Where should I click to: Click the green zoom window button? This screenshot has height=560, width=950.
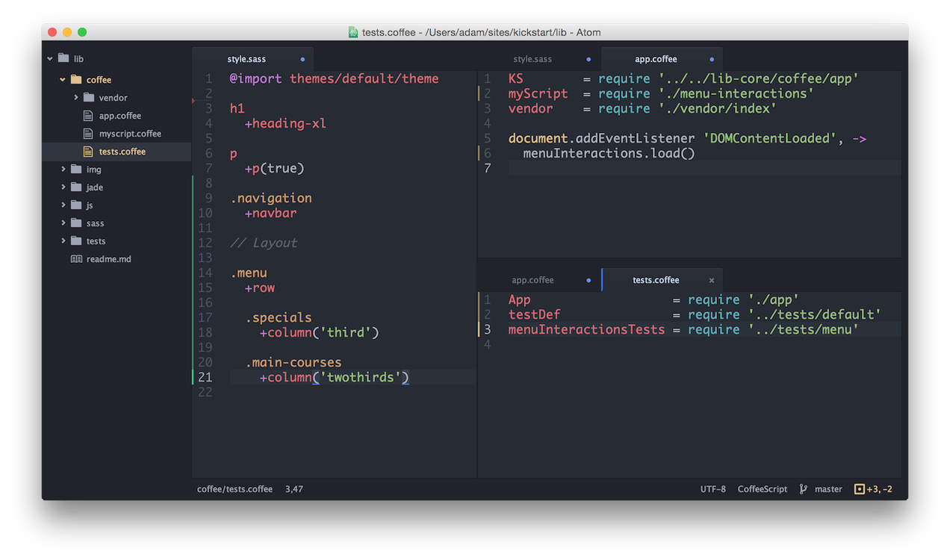click(82, 32)
